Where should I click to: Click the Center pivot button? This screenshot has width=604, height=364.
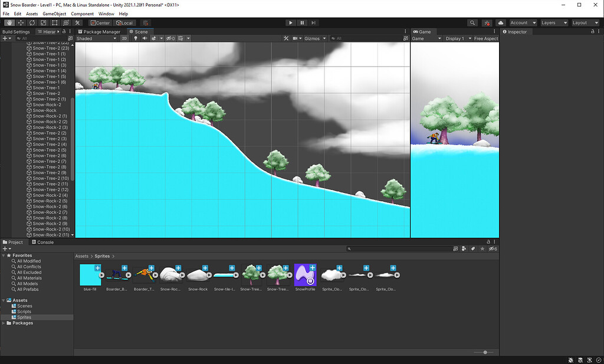(x=100, y=22)
